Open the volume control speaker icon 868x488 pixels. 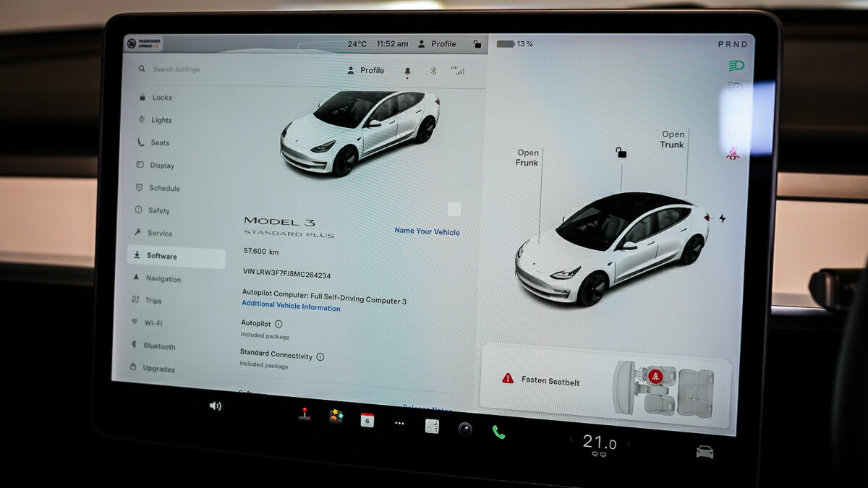[215, 406]
